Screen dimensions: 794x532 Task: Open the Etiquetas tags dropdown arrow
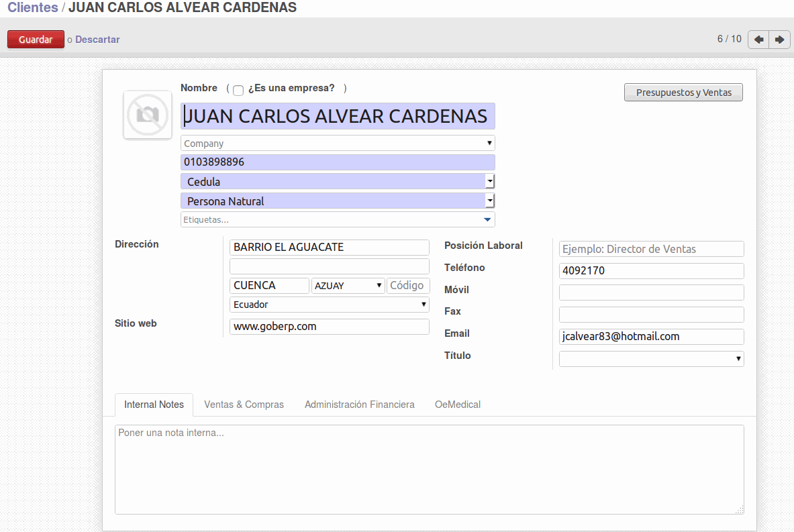click(488, 219)
